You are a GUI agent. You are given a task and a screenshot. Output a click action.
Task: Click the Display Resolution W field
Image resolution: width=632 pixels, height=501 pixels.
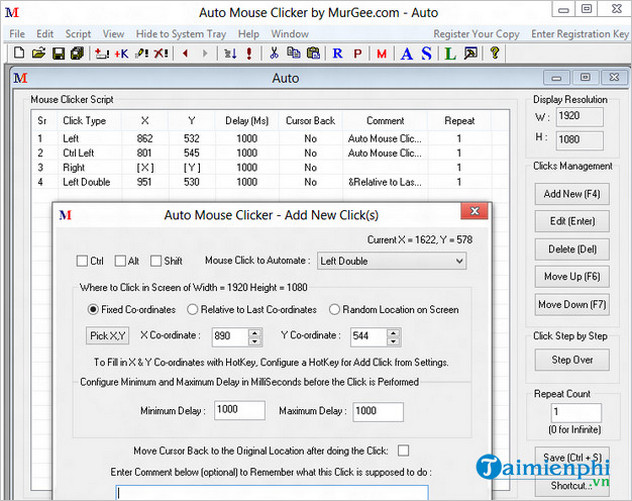pos(580,116)
